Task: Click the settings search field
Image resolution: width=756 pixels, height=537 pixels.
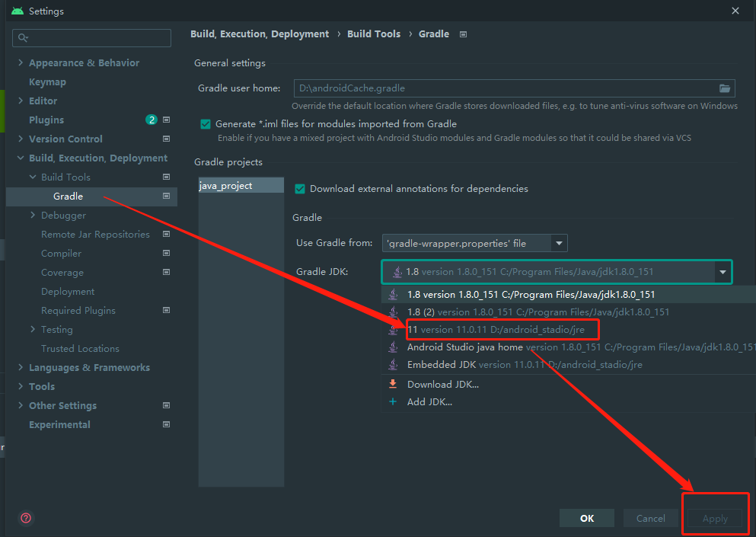Action: coord(91,37)
